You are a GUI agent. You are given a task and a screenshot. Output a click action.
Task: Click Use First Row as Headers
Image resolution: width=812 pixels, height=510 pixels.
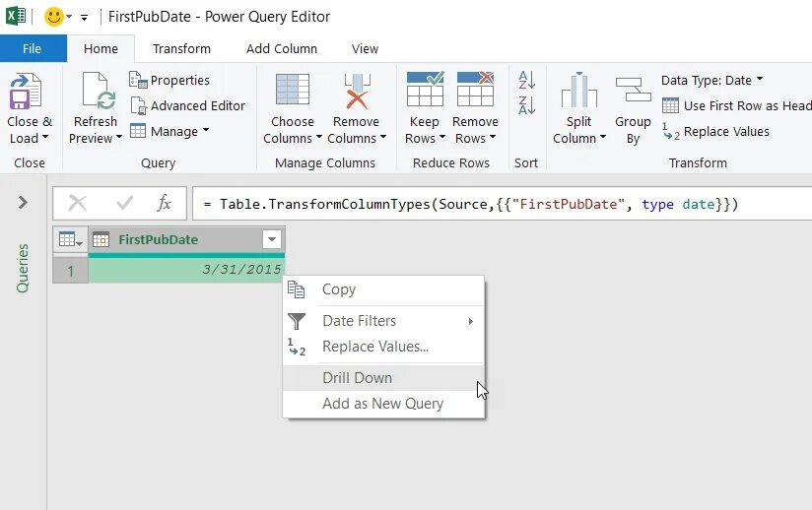(x=745, y=105)
